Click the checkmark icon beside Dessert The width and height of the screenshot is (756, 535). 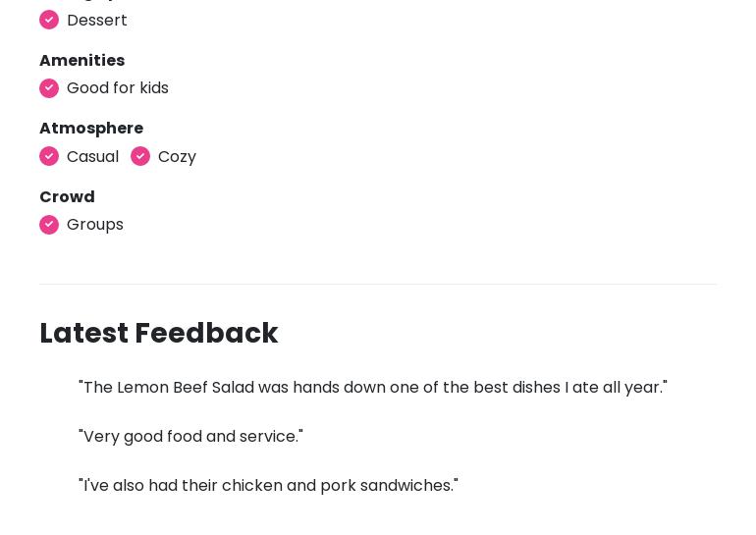coord(49,20)
